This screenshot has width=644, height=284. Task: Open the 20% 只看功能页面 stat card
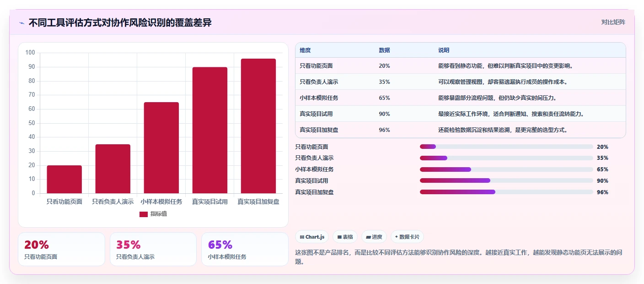(x=61, y=249)
